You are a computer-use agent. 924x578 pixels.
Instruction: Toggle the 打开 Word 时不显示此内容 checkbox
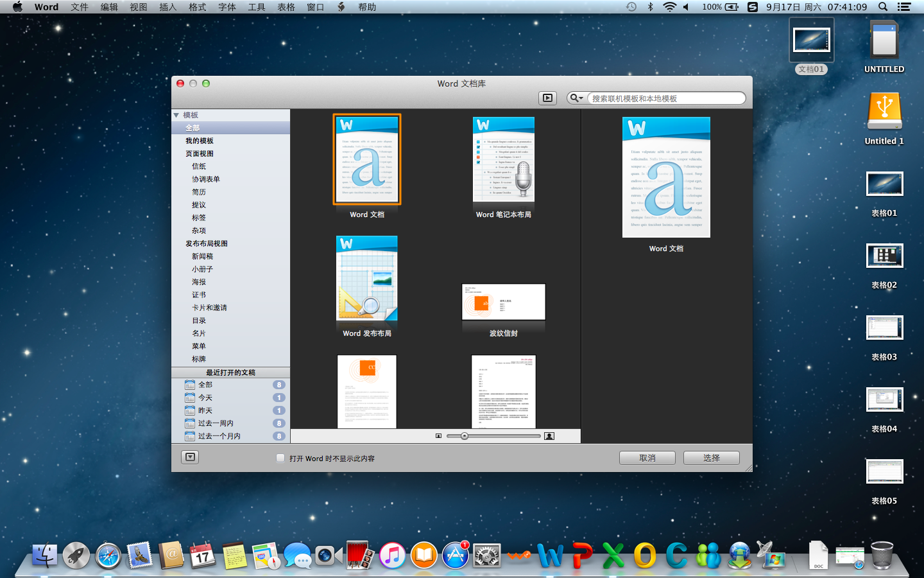click(x=280, y=458)
